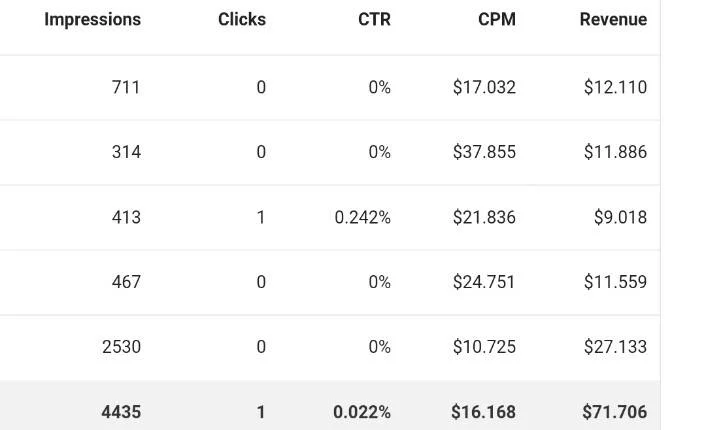Select the 711 impressions cell
The width and height of the screenshot is (706, 430).
126,87
